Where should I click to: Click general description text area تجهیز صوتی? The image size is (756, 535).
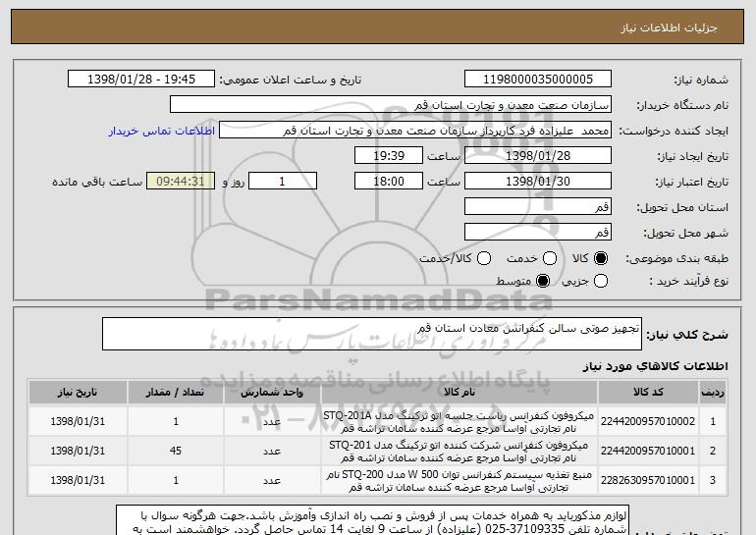372,334
